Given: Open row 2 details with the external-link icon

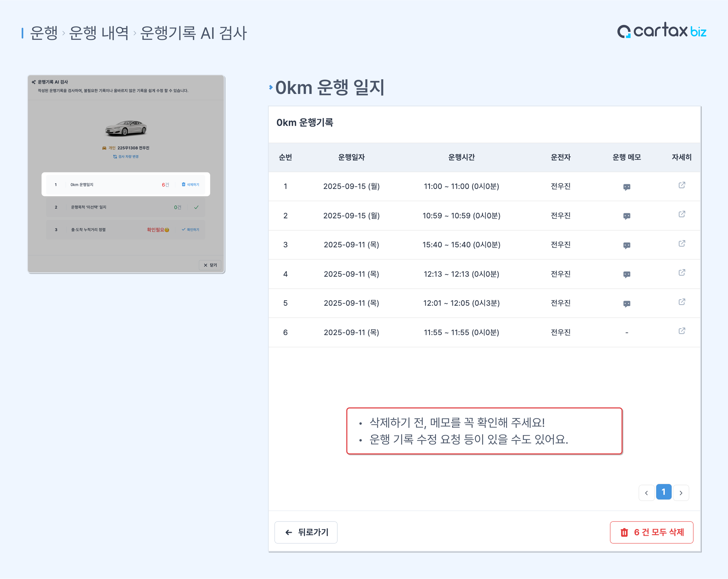Looking at the screenshot, I should click(682, 214).
